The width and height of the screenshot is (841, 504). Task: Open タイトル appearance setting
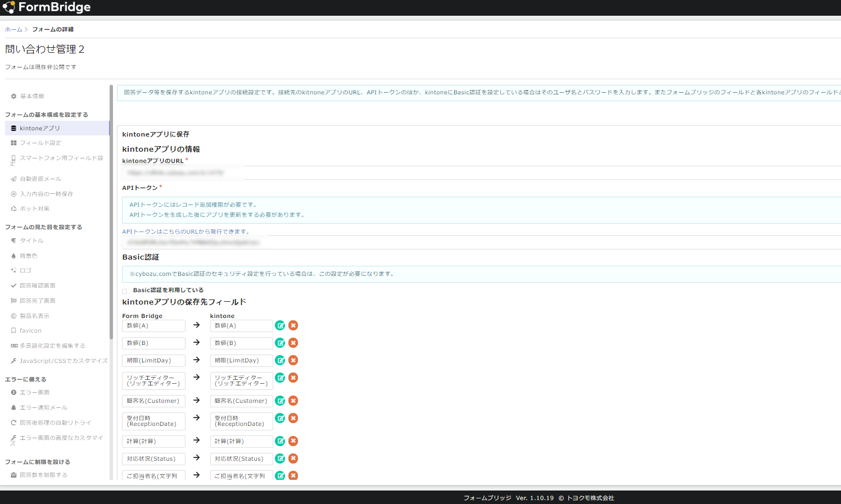pyautogui.click(x=31, y=240)
